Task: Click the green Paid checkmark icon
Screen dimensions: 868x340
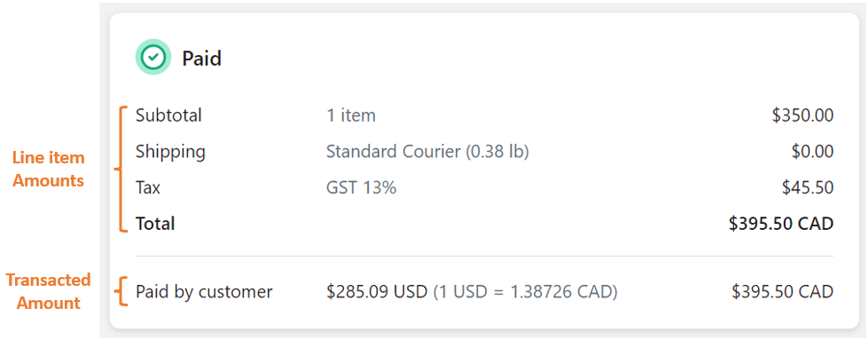Action: point(153,57)
